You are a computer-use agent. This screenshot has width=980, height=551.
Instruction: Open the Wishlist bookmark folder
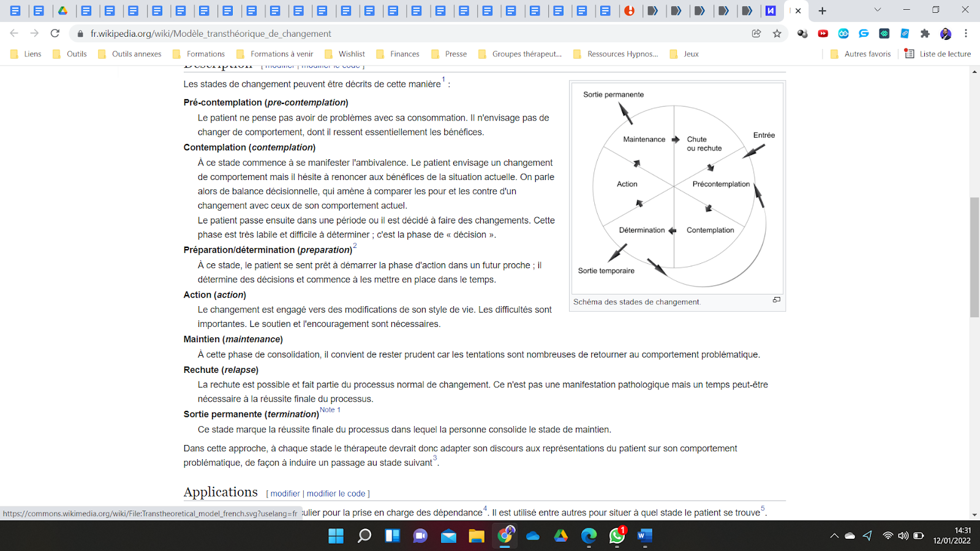(344, 54)
